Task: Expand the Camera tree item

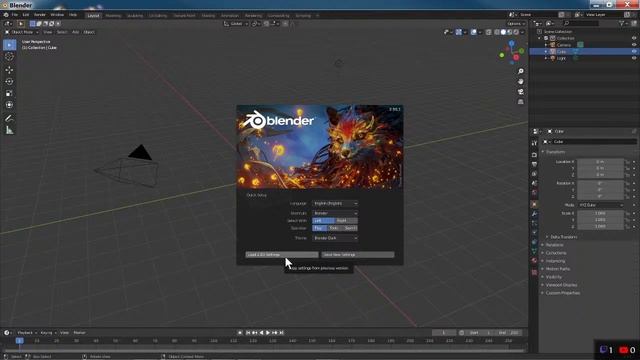Action: [546, 45]
